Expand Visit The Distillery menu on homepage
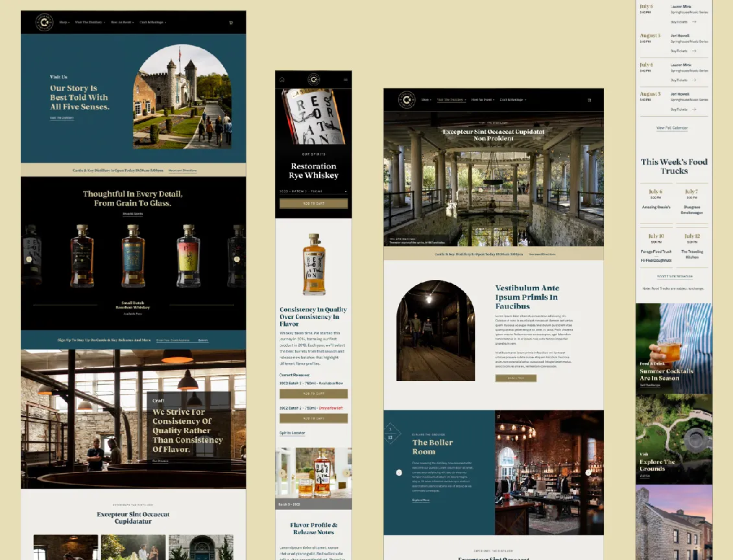The width and height of the screenshot is (733, 560). 90,23
